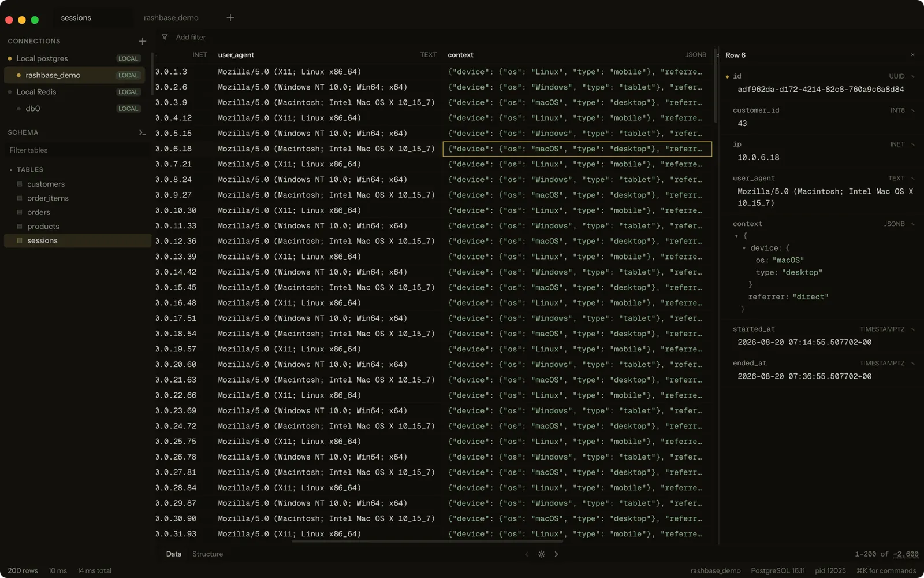Click the customer_id value 43
The width and height of the screenshot is (924, 578).
click(x=742, y=124)
